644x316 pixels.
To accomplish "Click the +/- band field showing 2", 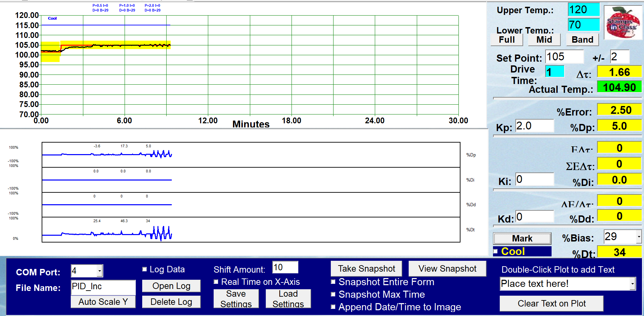I will (x=620, y=57).
